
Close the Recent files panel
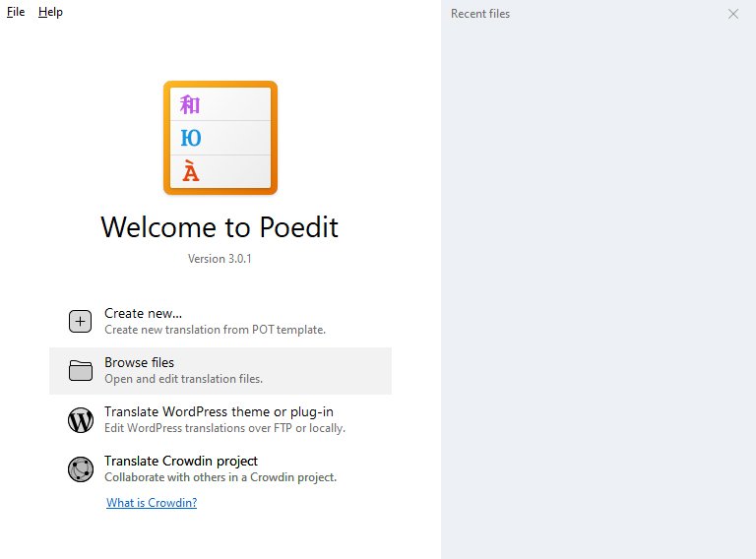[x=733, y=14]
